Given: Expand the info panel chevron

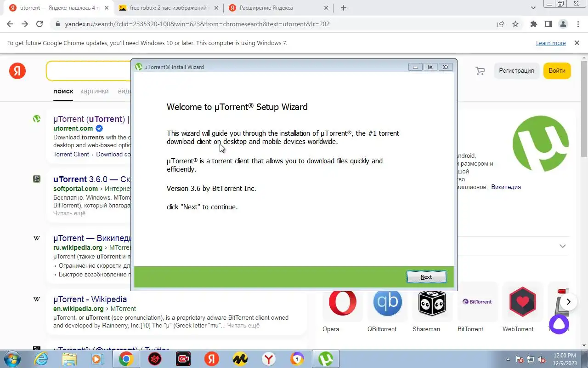Looking at the screenshot, I should point(562,246).
